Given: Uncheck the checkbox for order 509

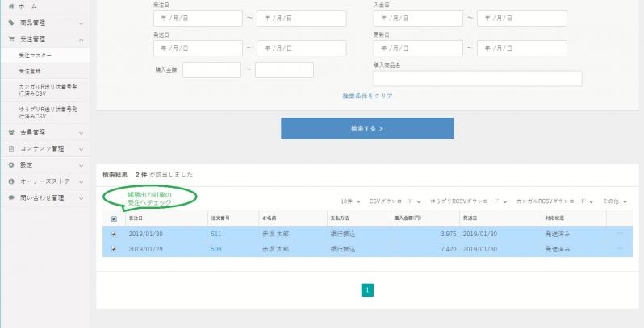Looking at the screenshot, I should tap(114, 249).
